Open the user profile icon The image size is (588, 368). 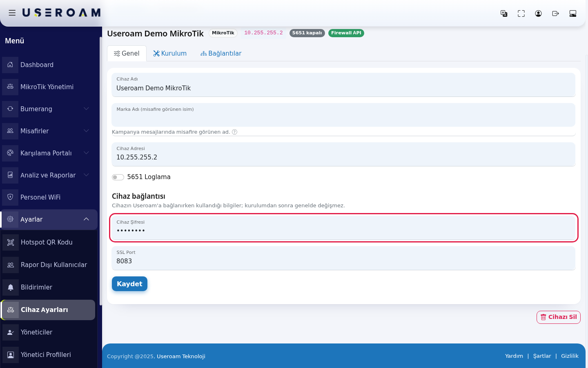coord(538,13)
